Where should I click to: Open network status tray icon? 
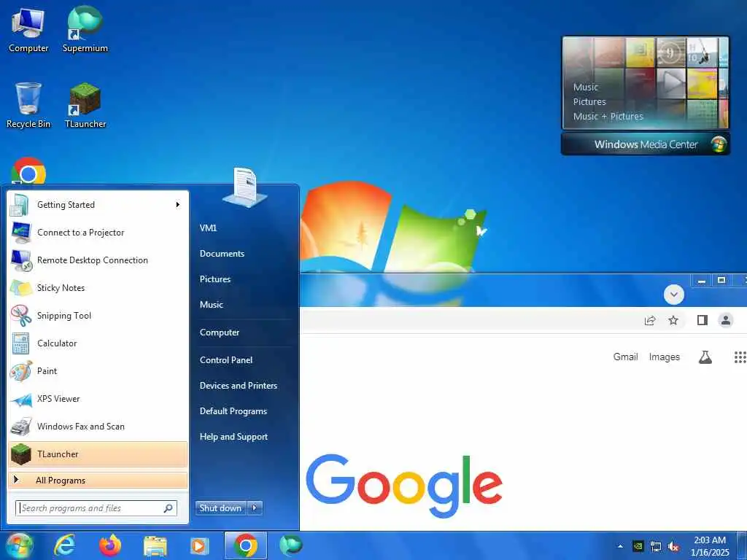tap(656, 547)
